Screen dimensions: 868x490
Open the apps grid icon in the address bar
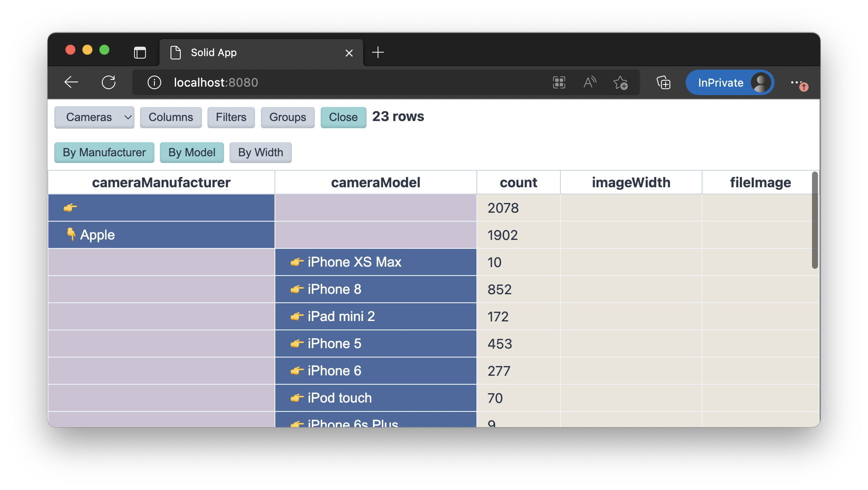(559, 82)
